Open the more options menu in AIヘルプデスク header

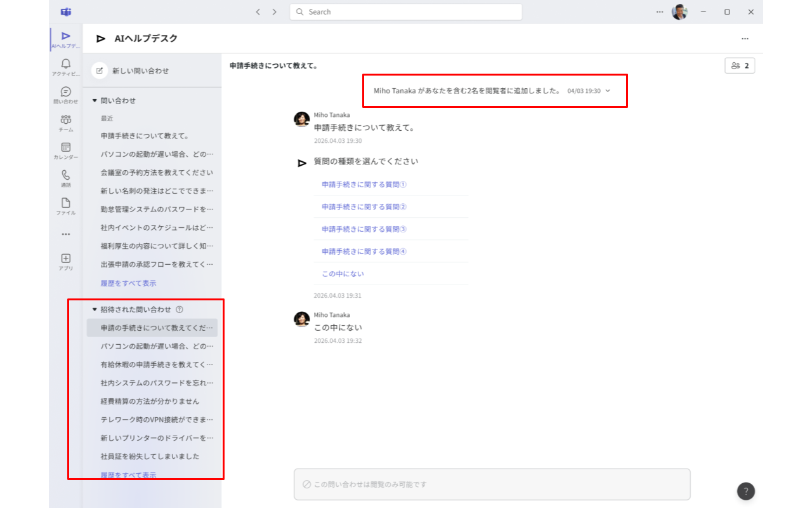(745, 39)
